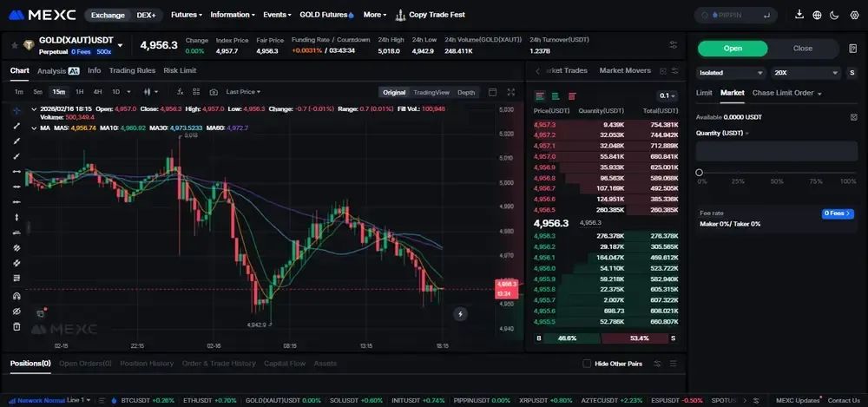868x407 pixels.
Task: Open the Position History tab
Action: click(147, 364)
